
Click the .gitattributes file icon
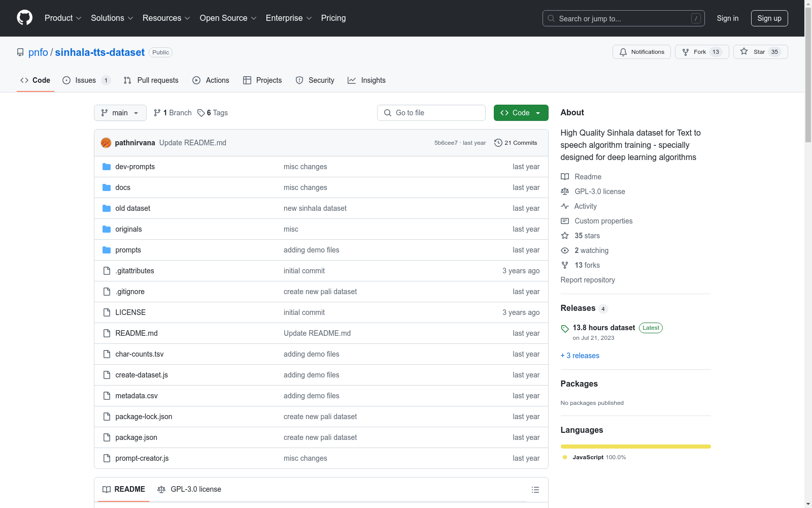[x=107, y=271]
